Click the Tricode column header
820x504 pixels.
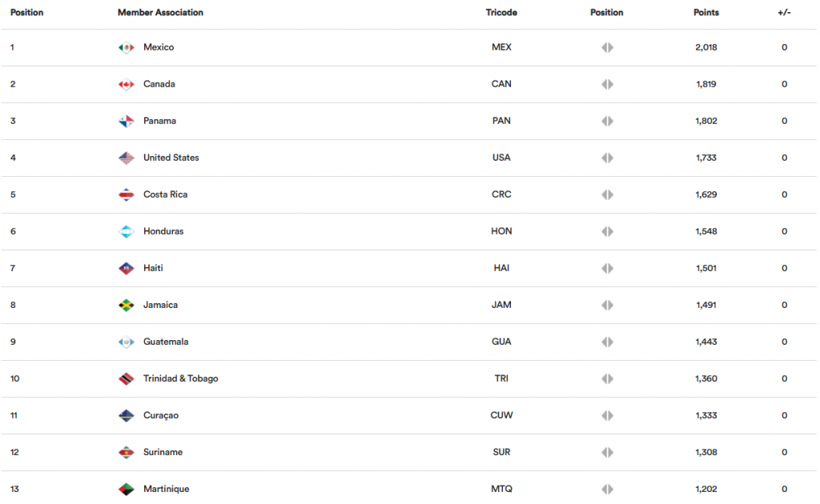(501, 13)
